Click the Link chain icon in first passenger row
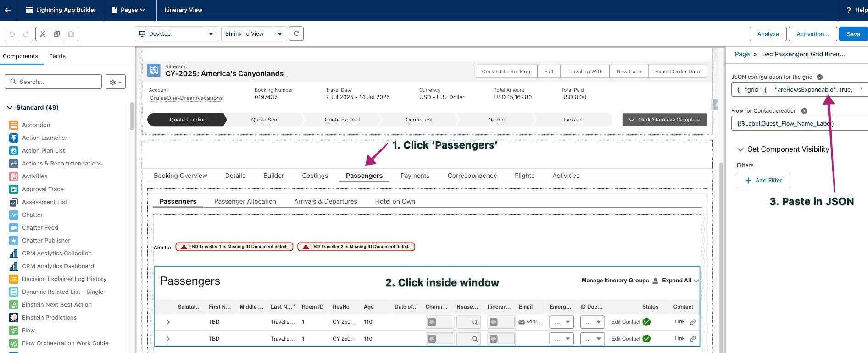Image resolution: width=868 pixels, height=353 pixels. 693,322
